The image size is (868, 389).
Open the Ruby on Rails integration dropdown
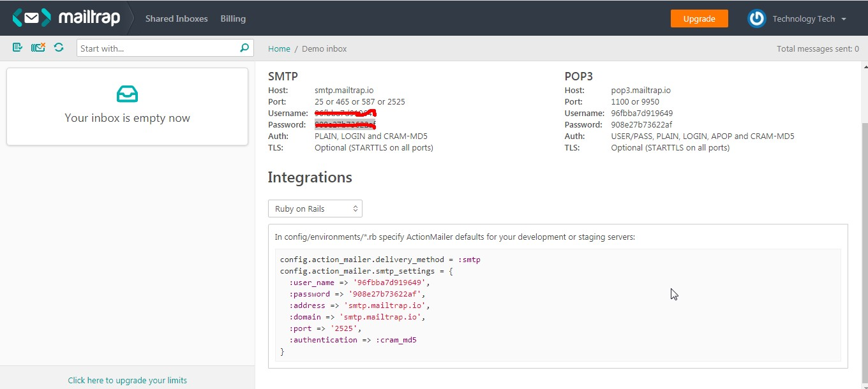click(315, 209)
